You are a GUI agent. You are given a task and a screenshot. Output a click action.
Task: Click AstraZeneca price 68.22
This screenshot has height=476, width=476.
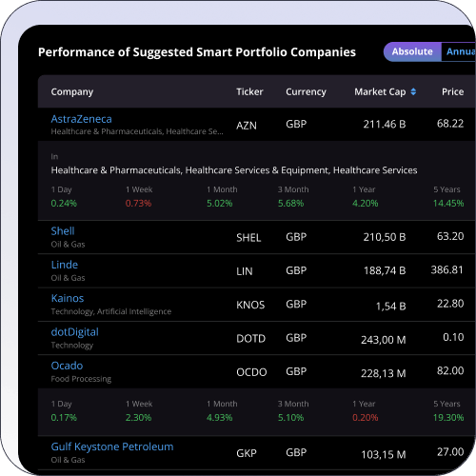tap(450, 124)
